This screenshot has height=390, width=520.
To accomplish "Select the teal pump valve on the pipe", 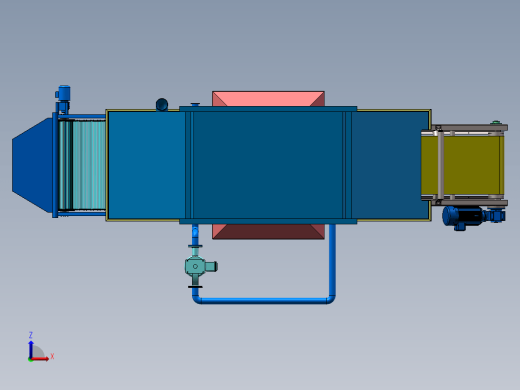I will 200,266.
